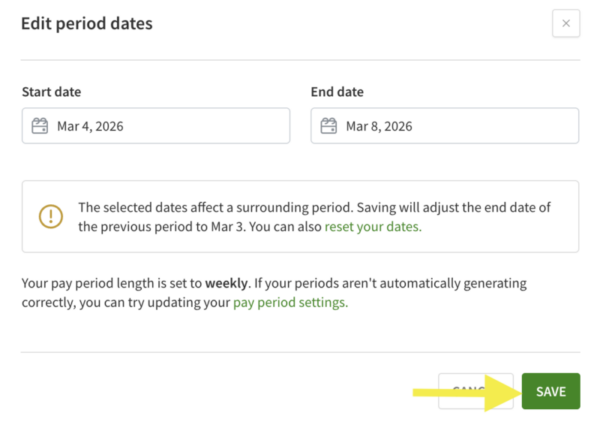The image size is (600, 428).
Task: Click the warning exclamation icon
Action: (x=50, y=216)
